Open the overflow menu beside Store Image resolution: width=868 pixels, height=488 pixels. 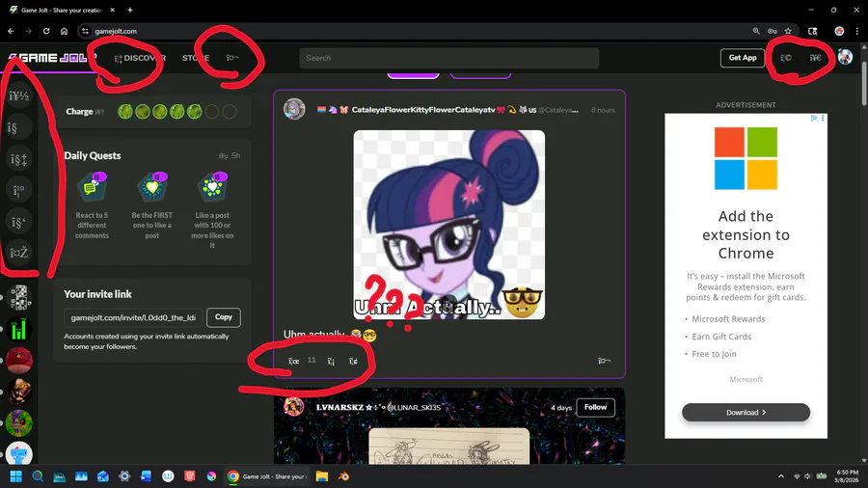click(232, 58)
